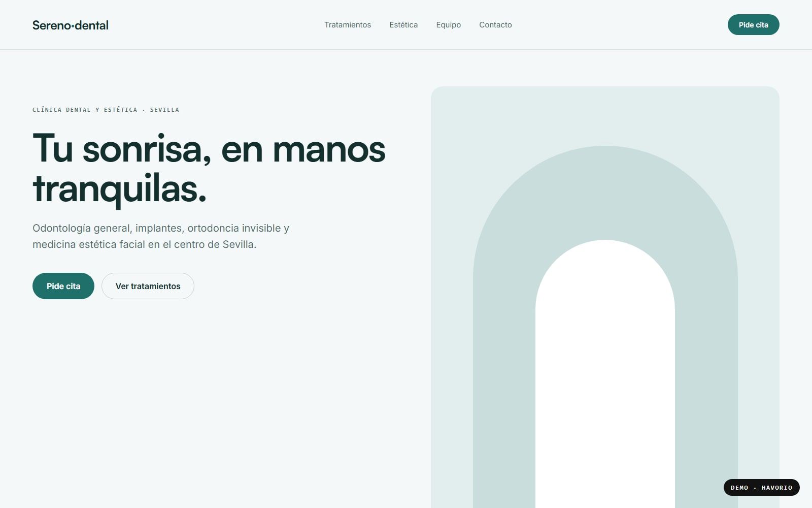Open the Equipo nav item
The width and height of the screenshot is (812, 508).
click(x=449, y=25)
